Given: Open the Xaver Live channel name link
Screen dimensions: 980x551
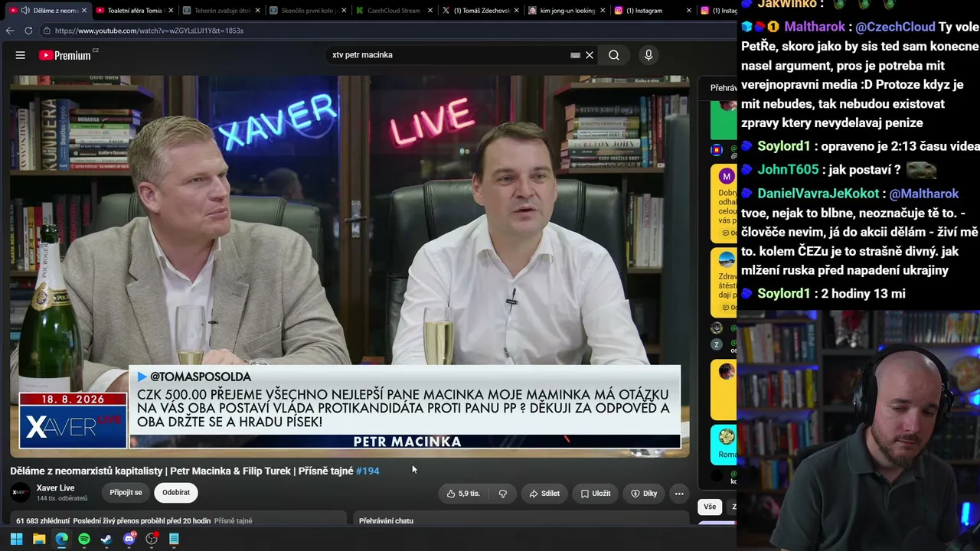Looking at the screenshot, I should 55,488.
